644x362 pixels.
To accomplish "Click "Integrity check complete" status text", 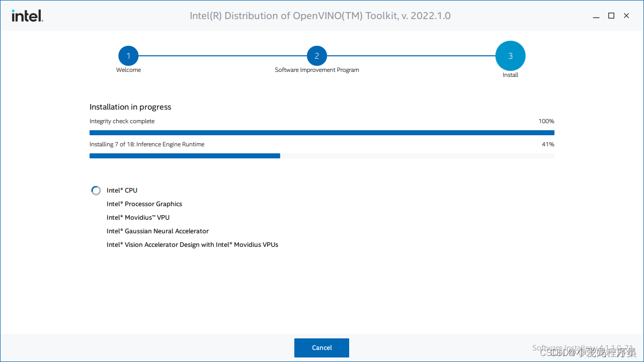I will point(122,121).
